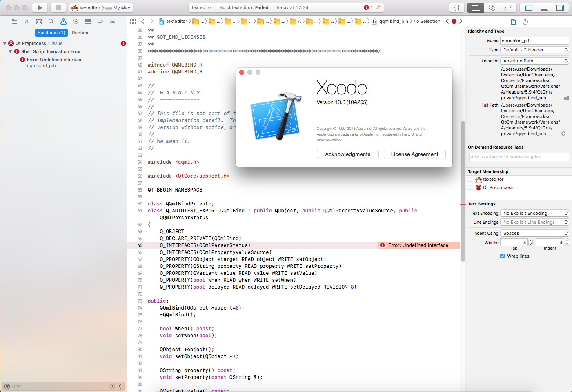
Task: Open the Type dropdown Default - C Header
Action: point(534,50)
